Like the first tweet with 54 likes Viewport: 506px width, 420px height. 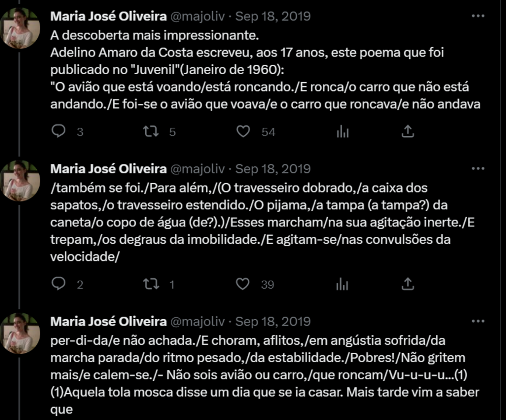coord(243,132)
